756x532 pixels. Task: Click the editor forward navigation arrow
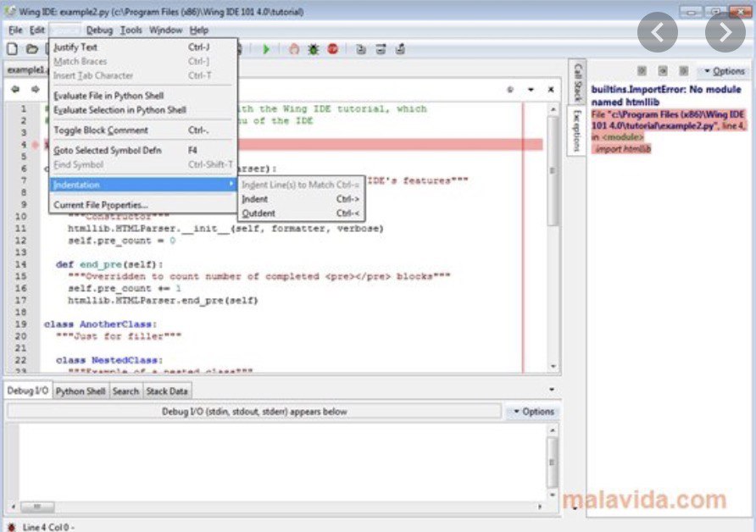coord(36,89)
